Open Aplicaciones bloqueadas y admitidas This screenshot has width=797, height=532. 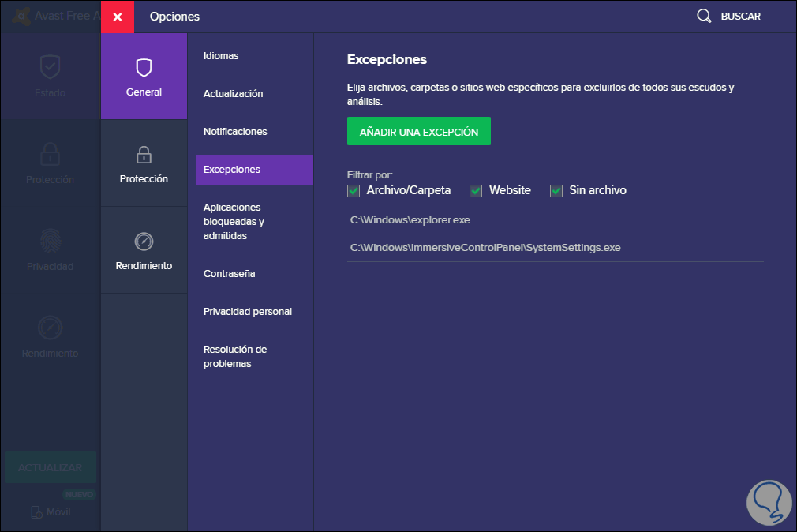click(233, 222)
